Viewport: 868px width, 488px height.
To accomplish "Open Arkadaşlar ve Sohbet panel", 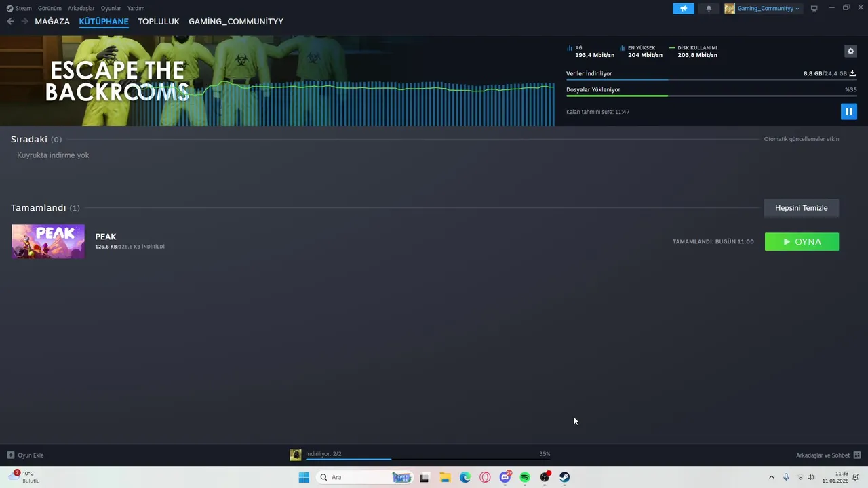I will point(828,455).
